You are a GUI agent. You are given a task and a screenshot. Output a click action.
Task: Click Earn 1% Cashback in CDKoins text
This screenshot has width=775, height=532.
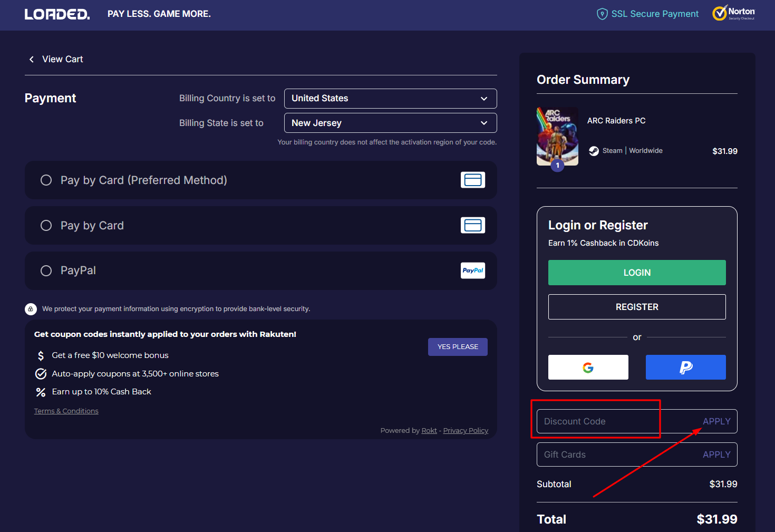(x=604, y=243)
